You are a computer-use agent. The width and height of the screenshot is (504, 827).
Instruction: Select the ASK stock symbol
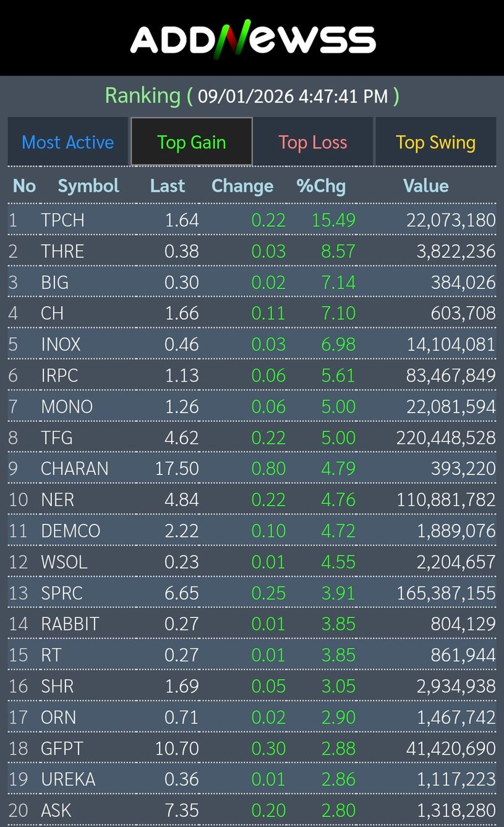pyautogui.click(x=56, y=810)
